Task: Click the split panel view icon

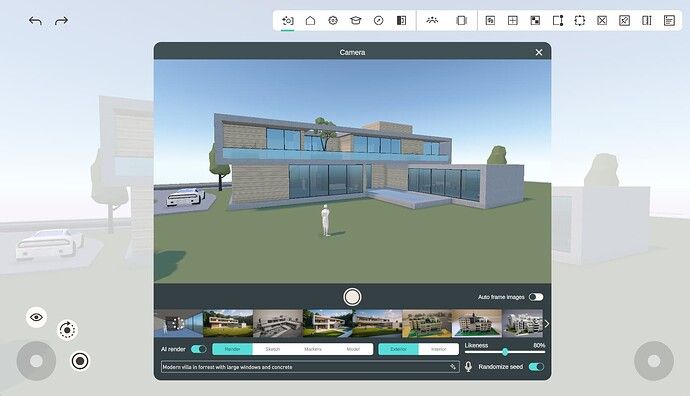Action: 401,21
